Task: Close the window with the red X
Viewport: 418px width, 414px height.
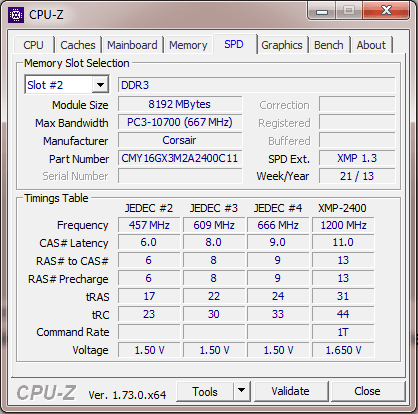Action: click(x=386, y=10)
